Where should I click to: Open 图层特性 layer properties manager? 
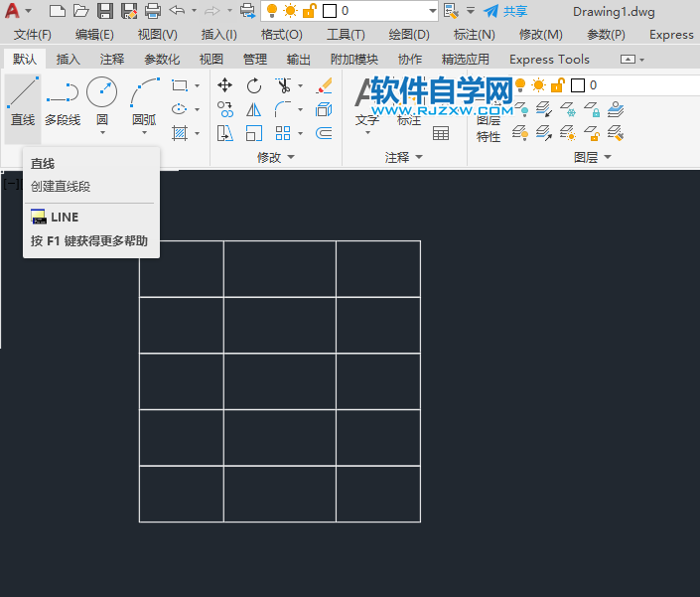coord(489,128)
